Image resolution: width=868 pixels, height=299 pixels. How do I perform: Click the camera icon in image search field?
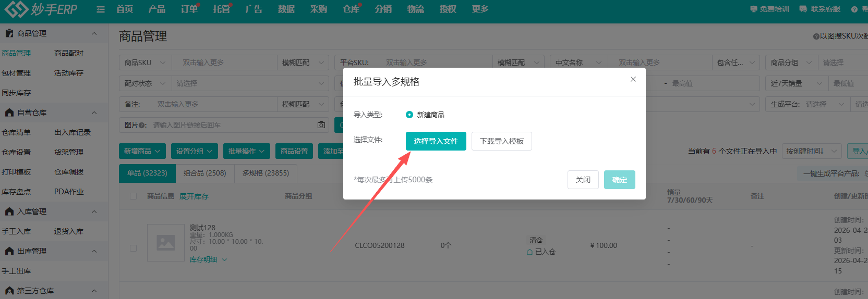(321, 125)
